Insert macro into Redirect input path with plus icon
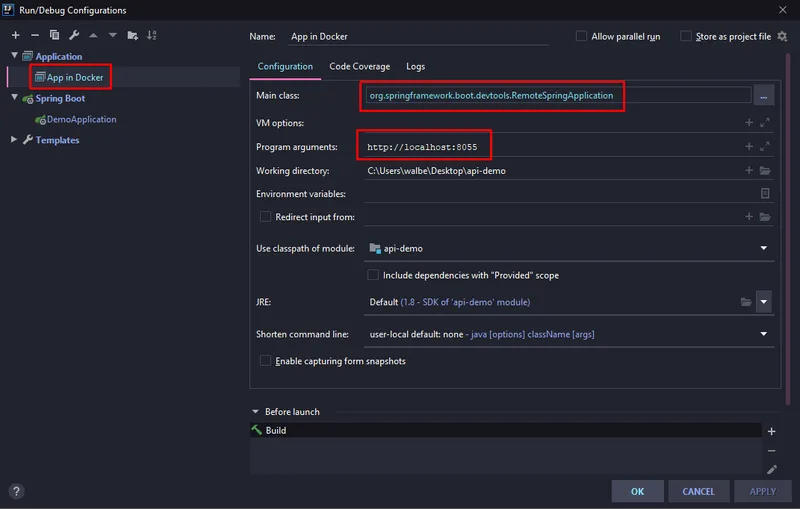The height and width of the screenshot is (509, 800). (x=748, y=217)
